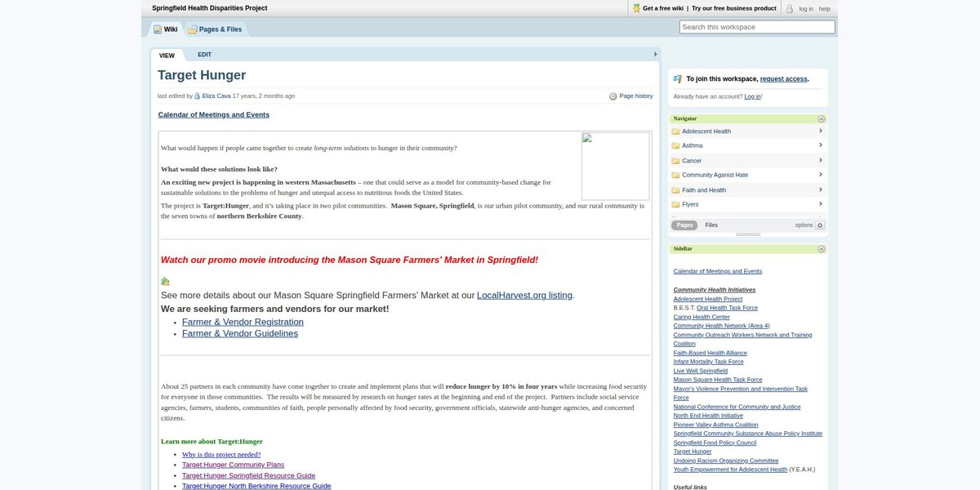Expand the Asthma folder arrow
Viewport: 980px width, 490px height.
(x=821, y=145)
